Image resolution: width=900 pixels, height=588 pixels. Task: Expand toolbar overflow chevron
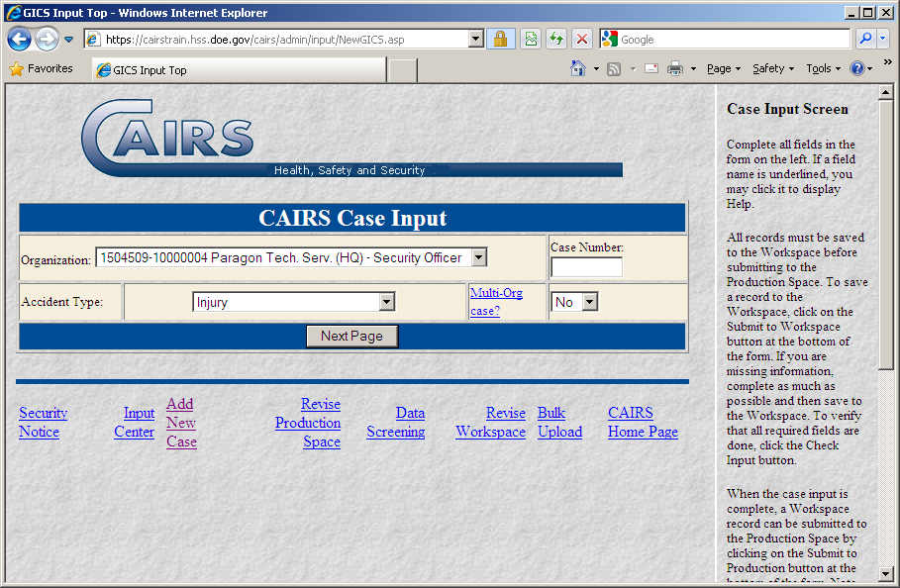pyautogui.click(x=888, y=62)
